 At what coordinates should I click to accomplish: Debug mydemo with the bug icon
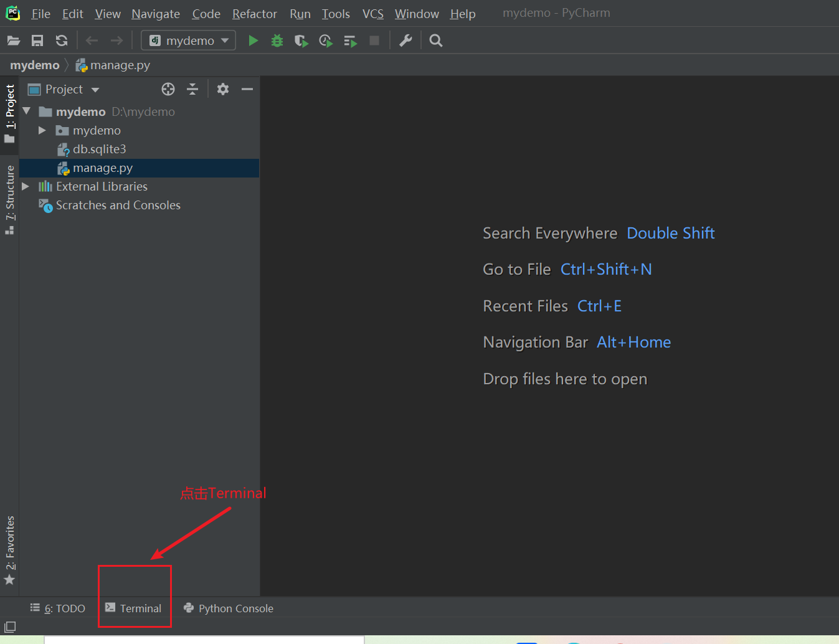click(x=277, y=40)
